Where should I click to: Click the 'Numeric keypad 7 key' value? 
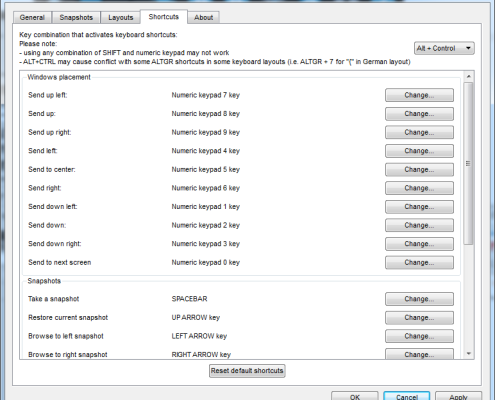206,95
